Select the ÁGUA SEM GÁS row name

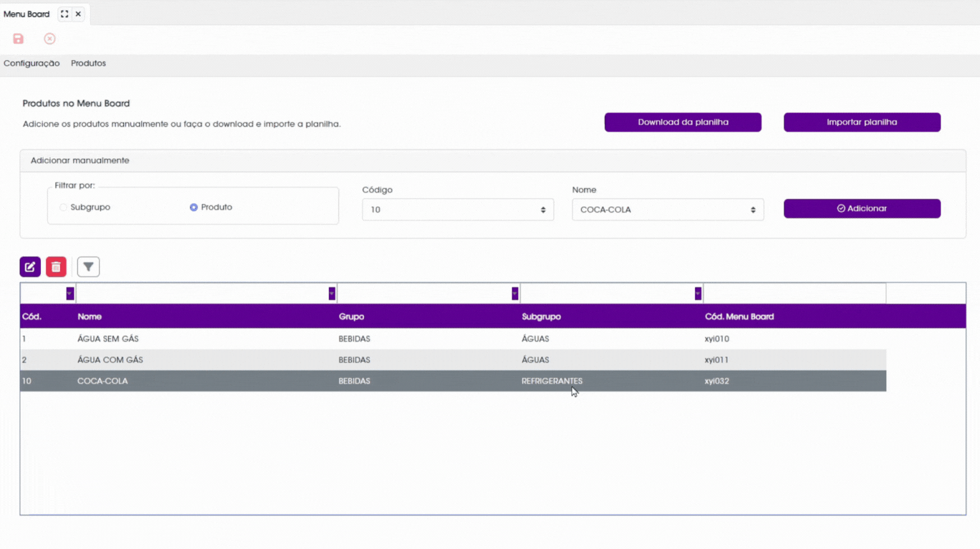108,339
